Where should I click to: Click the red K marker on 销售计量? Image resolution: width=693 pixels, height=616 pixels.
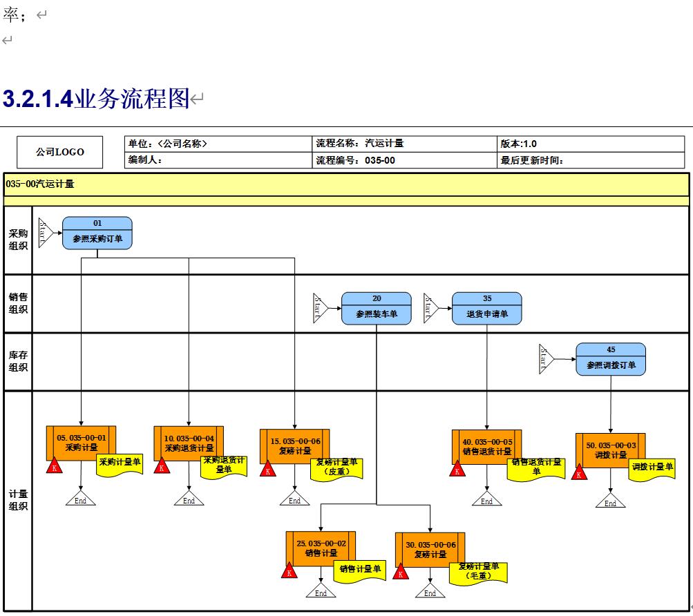click(289, 572)
